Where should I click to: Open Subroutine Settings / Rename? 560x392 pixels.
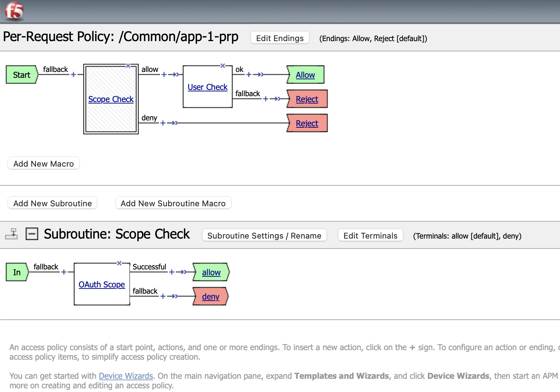tap(264, 236)
